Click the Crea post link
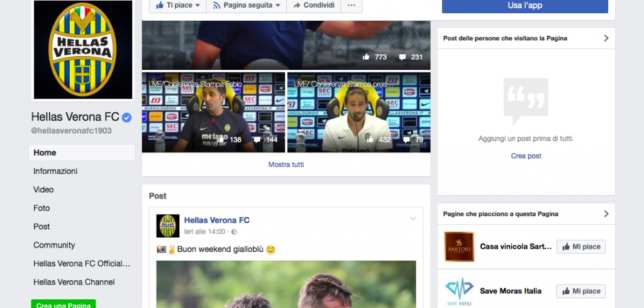This screenshot has width=644, height=308. coord(526,156)
